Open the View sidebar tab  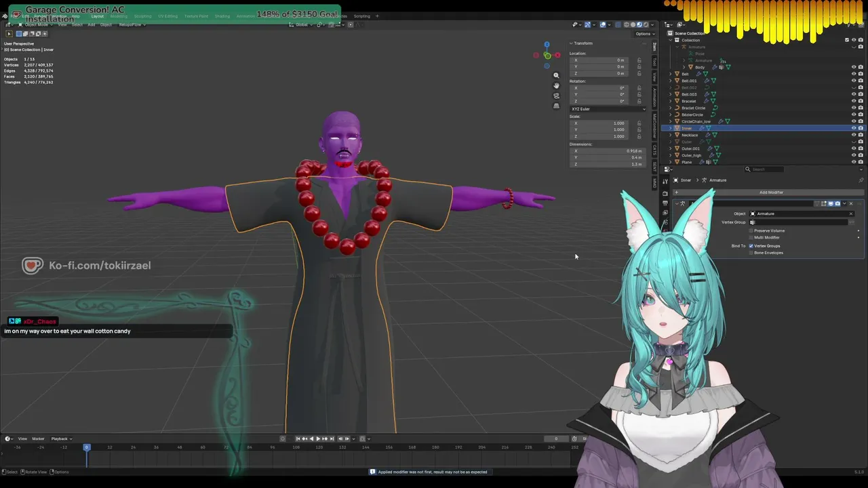(x=654, y=76)
